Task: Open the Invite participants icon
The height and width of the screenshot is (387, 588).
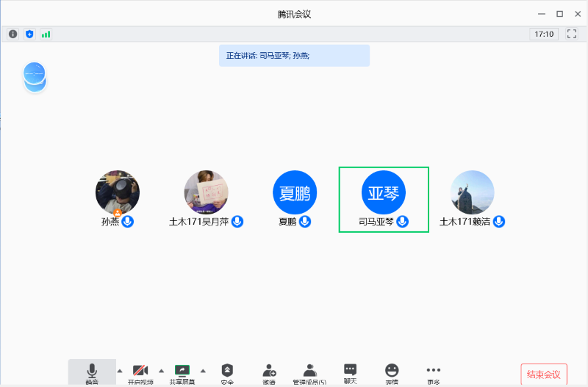Action: click(x=269, y=372)
